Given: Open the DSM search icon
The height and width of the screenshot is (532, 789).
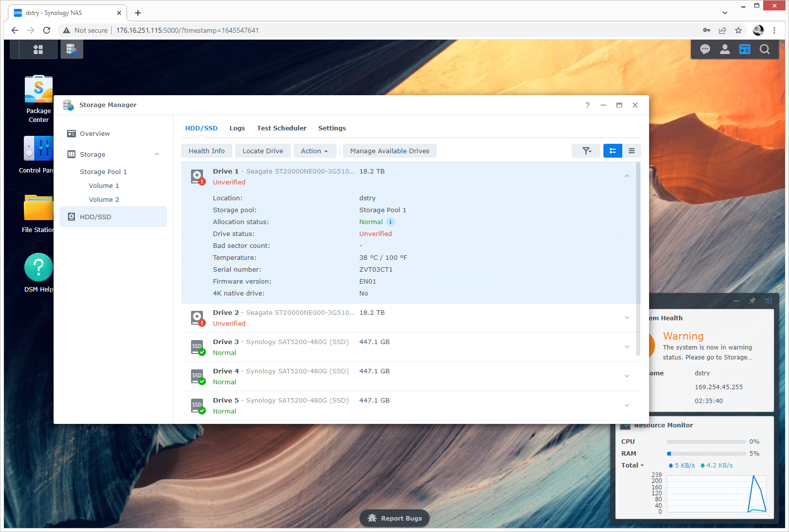Looking at the screenshot, I should point(765,49).
